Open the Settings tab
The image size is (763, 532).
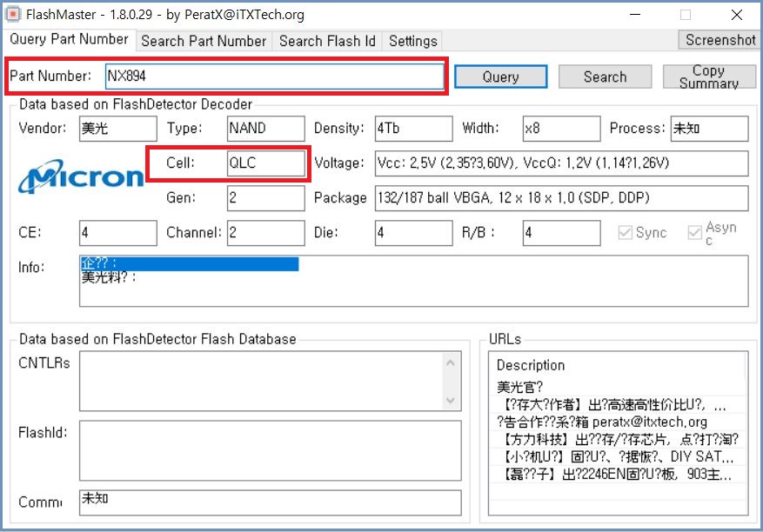pos(412,42)
